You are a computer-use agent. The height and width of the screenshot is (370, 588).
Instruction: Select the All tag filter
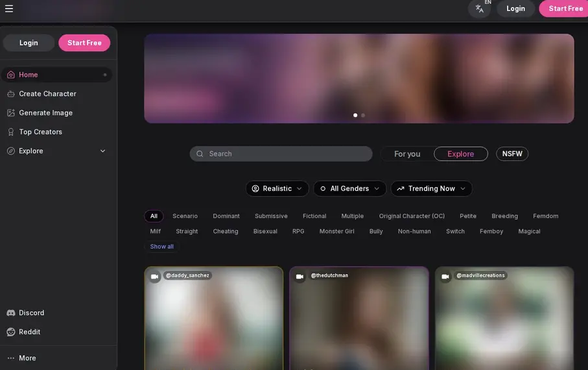point(154,216)
